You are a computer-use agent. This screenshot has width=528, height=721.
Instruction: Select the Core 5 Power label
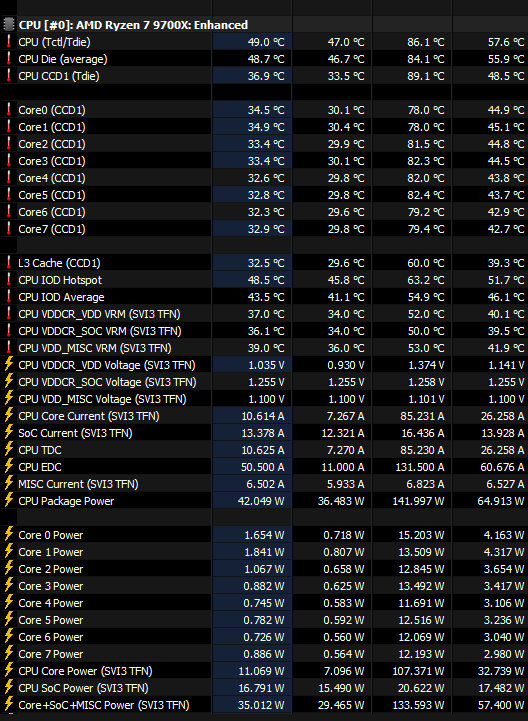(51, 620)
